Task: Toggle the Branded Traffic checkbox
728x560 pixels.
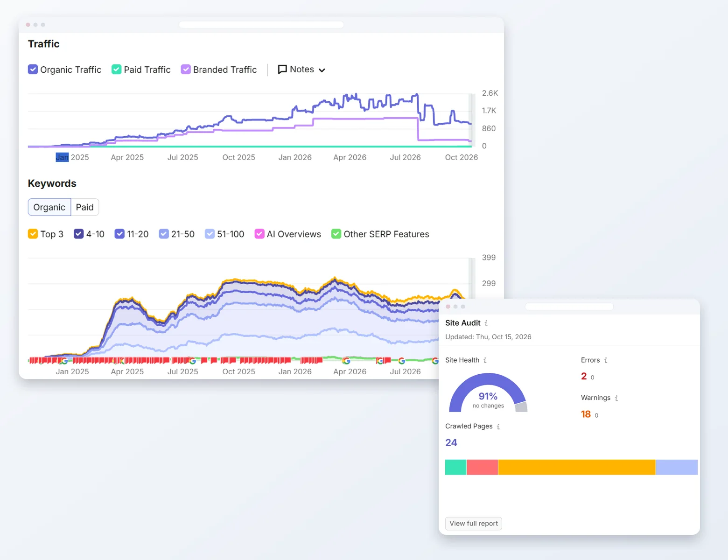Action: pyautogui.click(x=186, y=70)
